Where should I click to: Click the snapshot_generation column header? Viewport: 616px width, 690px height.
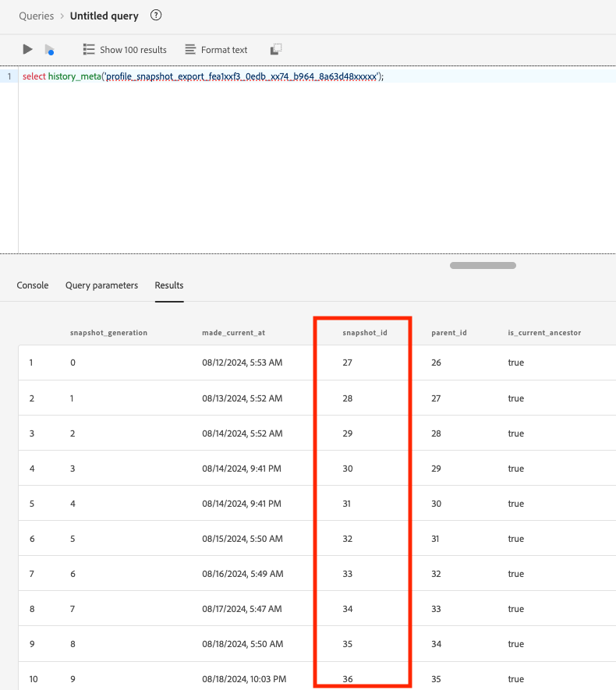tap(108, 333)
